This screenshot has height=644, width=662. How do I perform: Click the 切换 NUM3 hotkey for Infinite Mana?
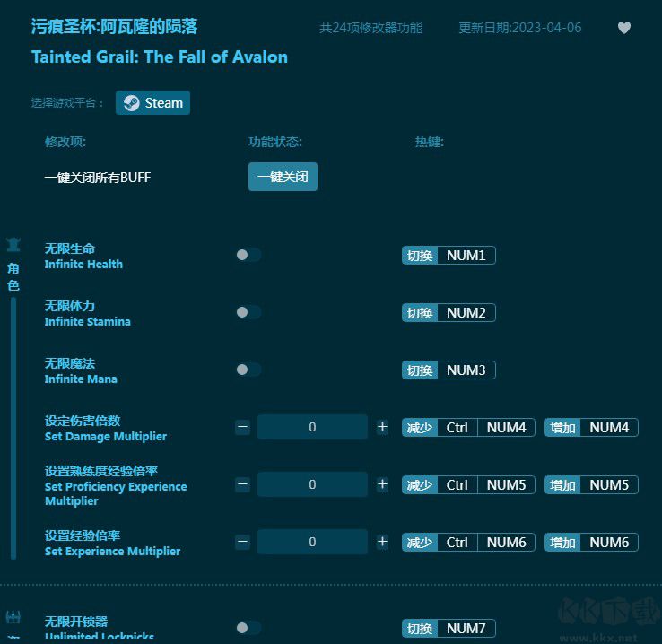(x=449, y=370)
